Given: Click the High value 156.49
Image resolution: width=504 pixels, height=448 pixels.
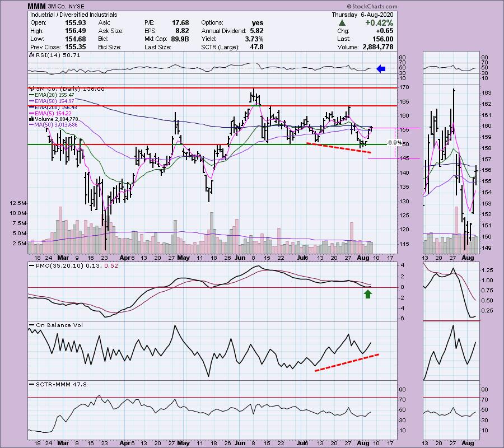Looking at the screenshot, I should [x=76, y=31].
